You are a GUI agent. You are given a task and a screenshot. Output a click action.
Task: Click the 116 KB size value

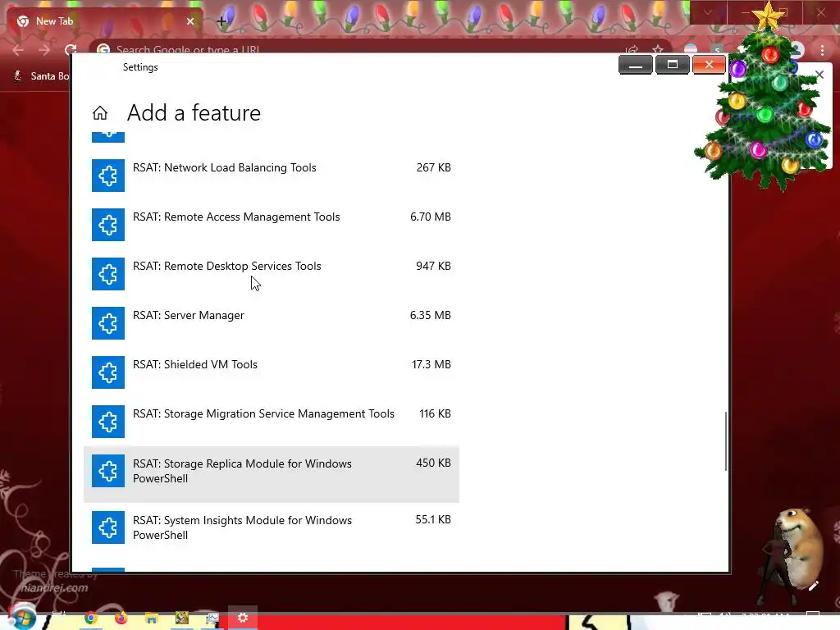click(x=435, y=414)
